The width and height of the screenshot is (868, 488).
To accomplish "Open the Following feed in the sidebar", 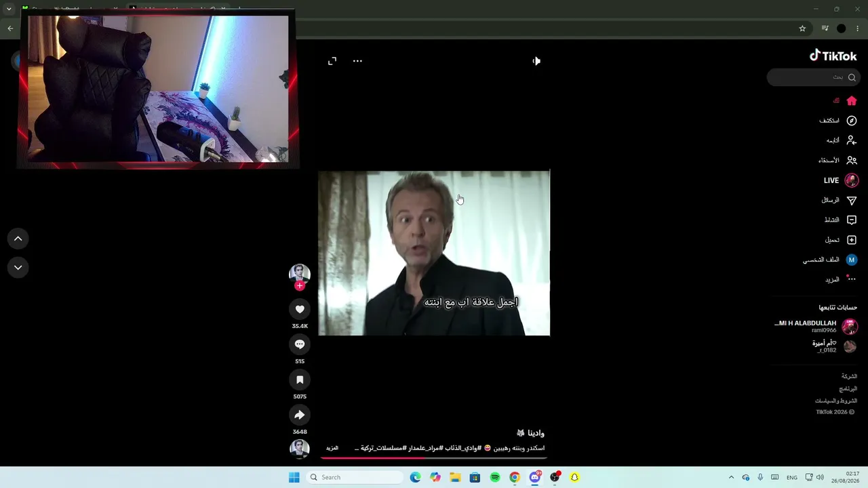I will coord(842,140).
